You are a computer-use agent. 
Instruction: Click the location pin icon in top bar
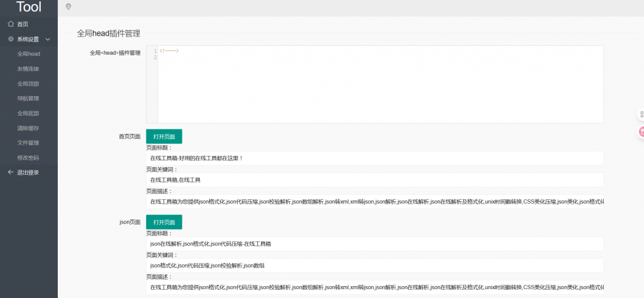tap(68, 7)
